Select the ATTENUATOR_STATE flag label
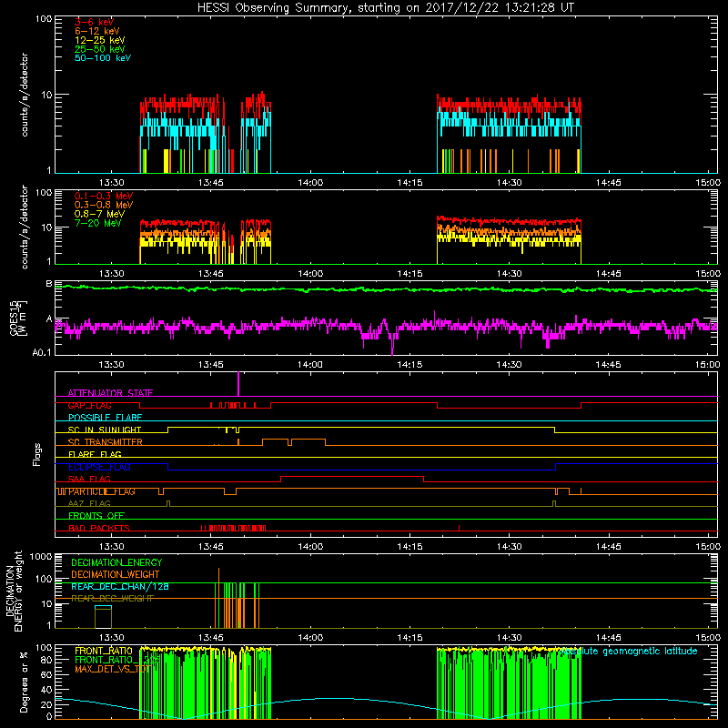This screenshot has height=728, width=728. 110,393
